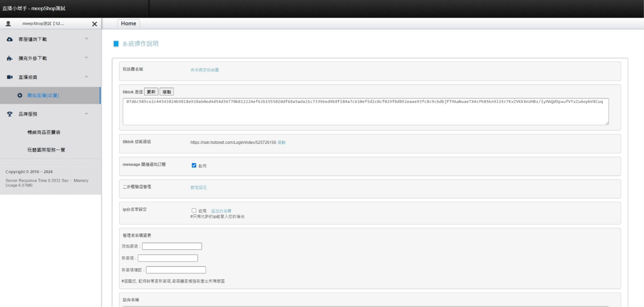Open the 前往設定 two-step verification link
Viewport: 644px width, 307px height.
click(199, 188)
